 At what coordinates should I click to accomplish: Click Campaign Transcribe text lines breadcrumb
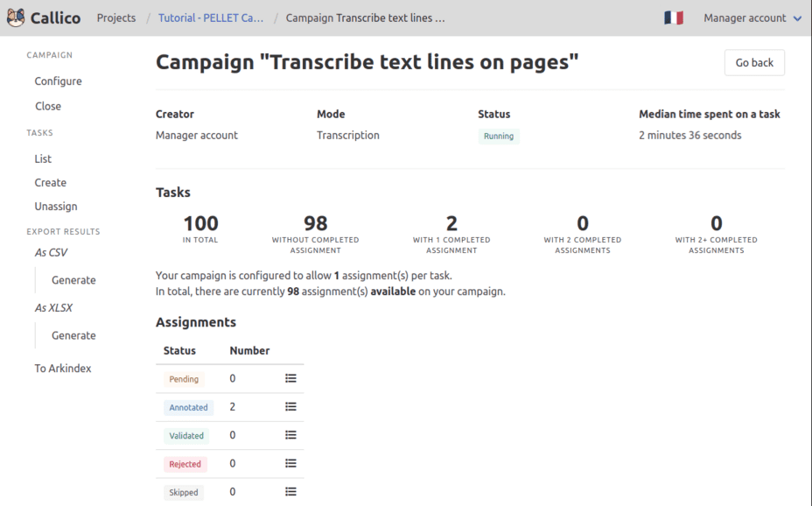pos(365,18)
